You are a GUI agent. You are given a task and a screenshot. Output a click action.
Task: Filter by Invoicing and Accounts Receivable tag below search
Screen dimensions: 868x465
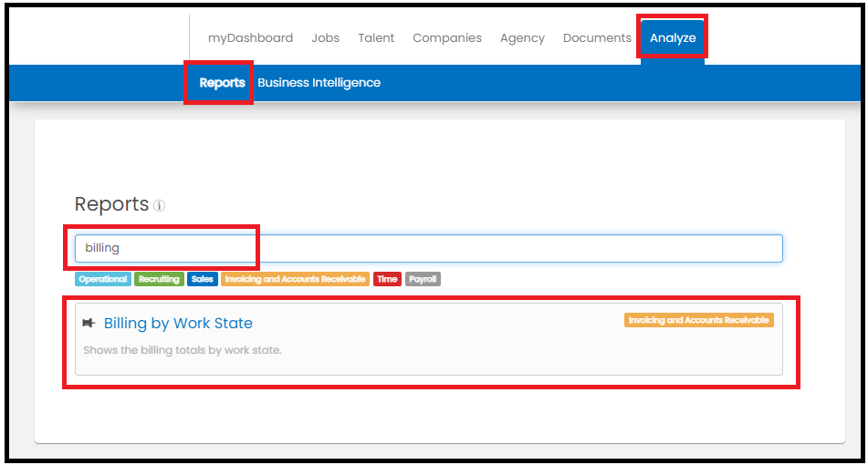point(295,279)
